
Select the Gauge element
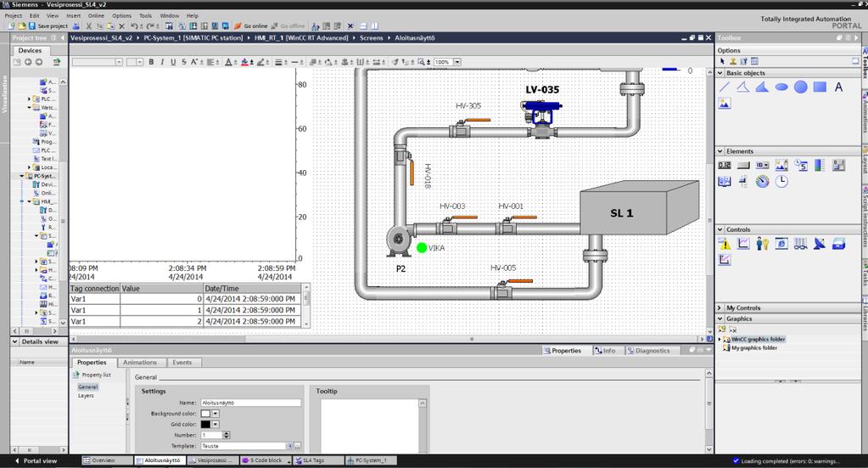click(762, 181)
